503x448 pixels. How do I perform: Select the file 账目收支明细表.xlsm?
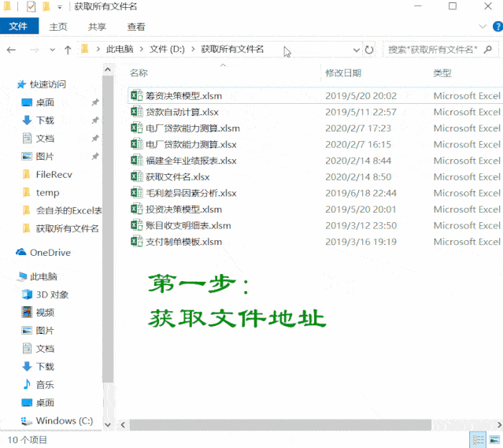188,226
